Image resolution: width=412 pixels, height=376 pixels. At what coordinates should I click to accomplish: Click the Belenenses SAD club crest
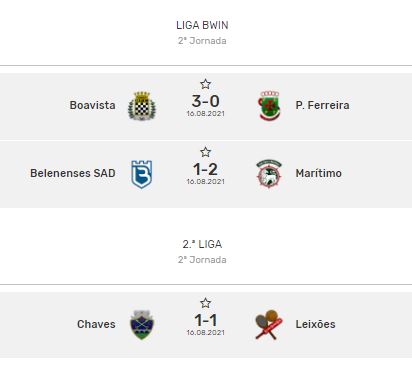(141, 174)
